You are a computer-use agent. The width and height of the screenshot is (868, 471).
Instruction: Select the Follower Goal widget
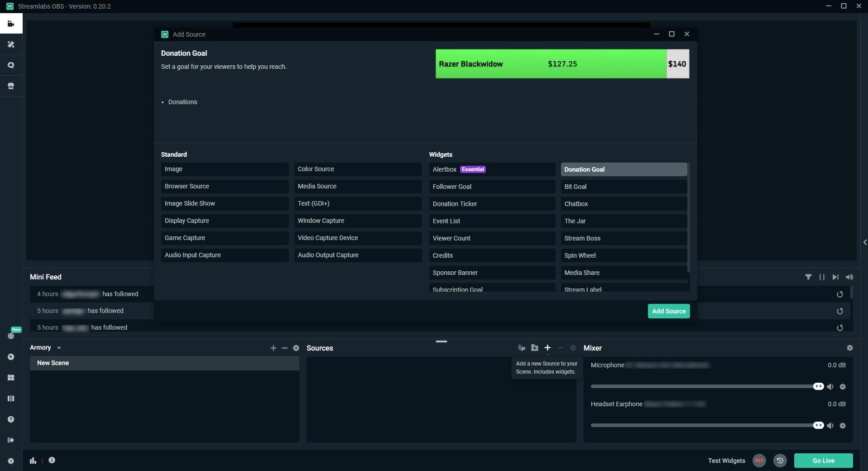click(492, 186)
